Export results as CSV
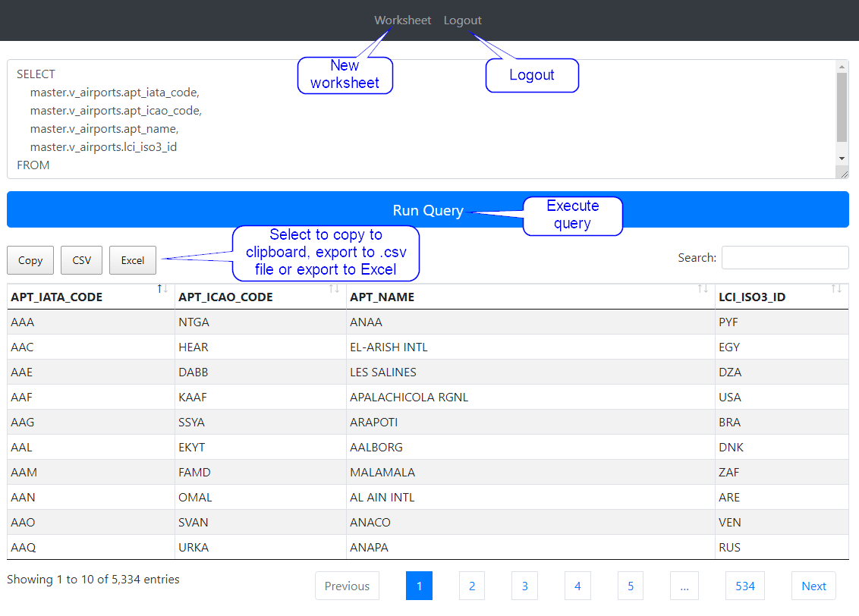859x616 pixels. 82,260
